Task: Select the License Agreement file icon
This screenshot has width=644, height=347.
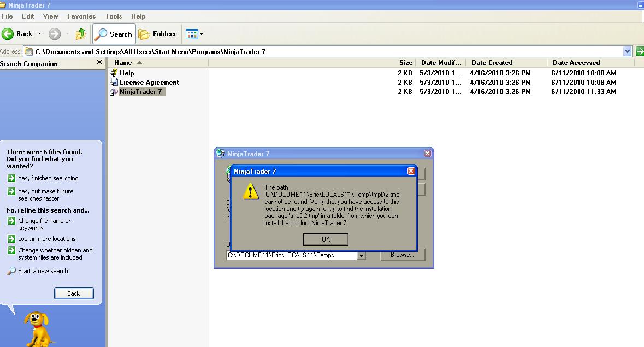Action: [114, 83]
